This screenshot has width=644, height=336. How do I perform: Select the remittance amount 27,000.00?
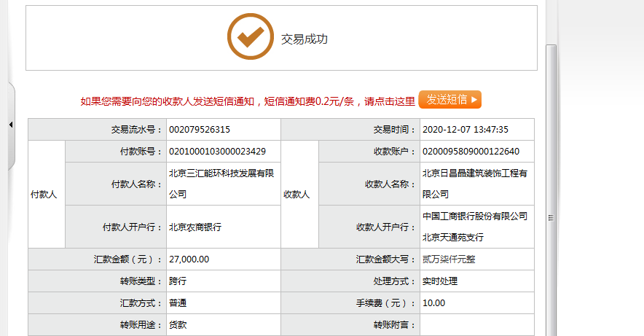[189, 259]
